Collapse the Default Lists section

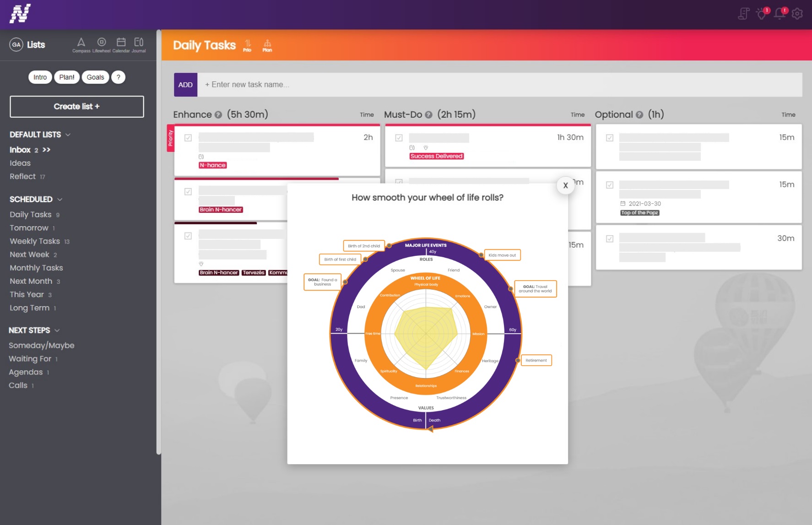point(68,135)
